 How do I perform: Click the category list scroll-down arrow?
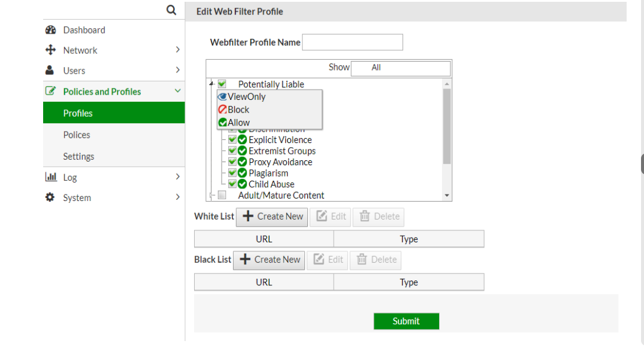click(x=447, y=196)
